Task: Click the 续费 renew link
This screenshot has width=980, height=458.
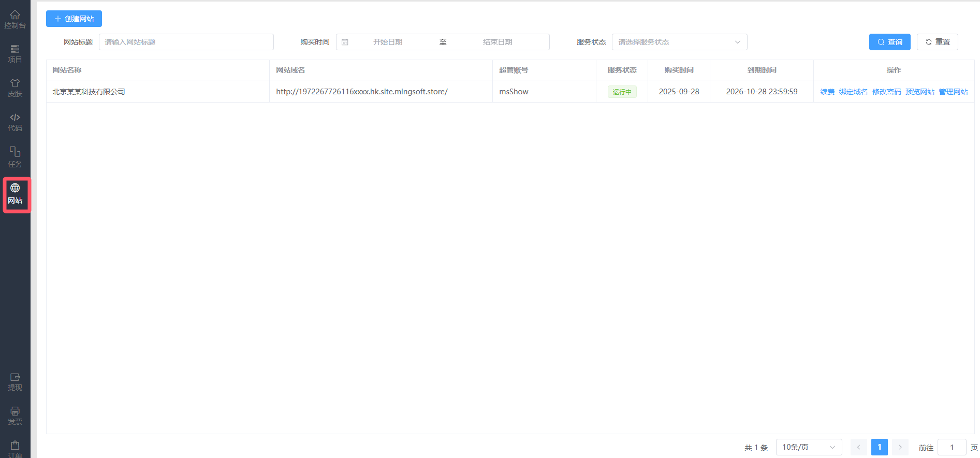Action: 827,92
